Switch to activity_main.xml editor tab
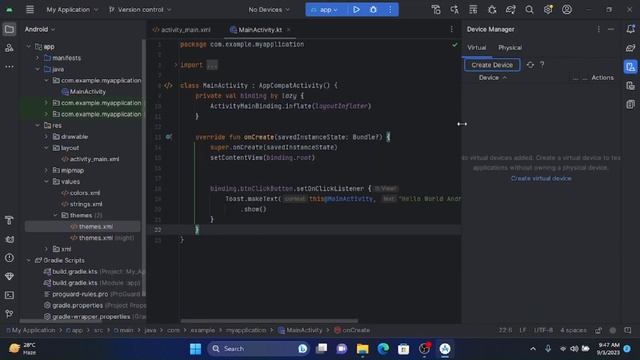Screen dimensions: 640x360 182,30
